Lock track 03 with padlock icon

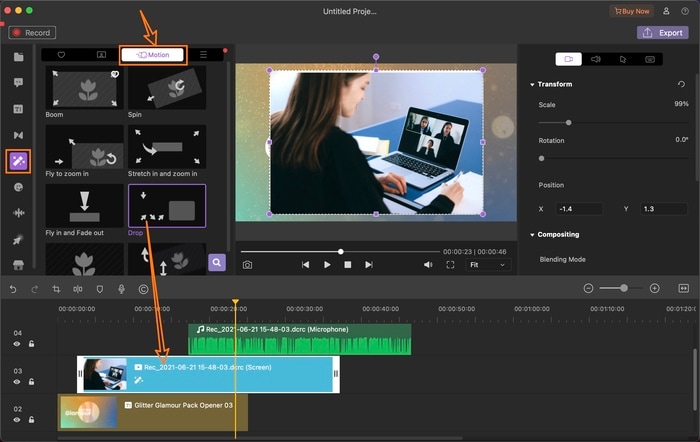coord(31,382)
